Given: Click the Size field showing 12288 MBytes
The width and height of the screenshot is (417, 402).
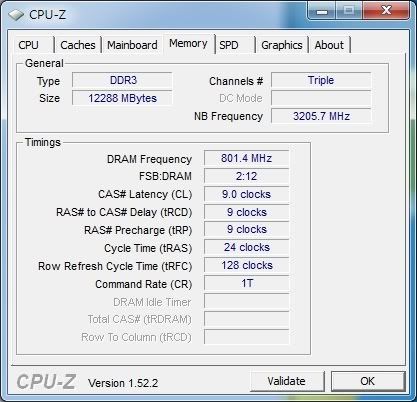Looking at the screenshot, I should pos(122,98).
